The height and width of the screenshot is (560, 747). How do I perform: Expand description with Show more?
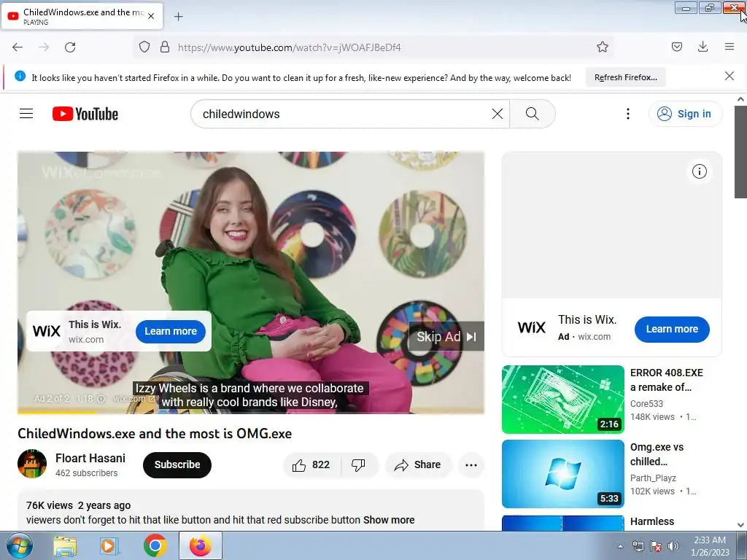coord(389,520)
